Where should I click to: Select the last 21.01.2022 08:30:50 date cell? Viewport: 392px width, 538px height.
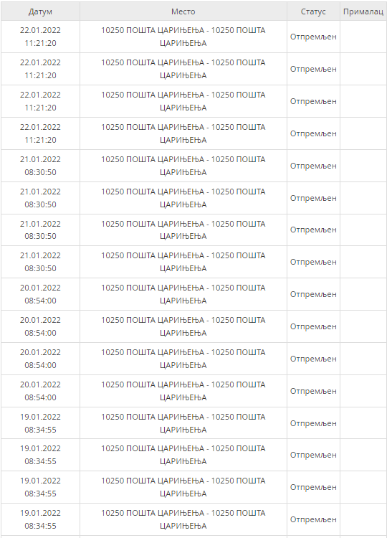point(40,262)
